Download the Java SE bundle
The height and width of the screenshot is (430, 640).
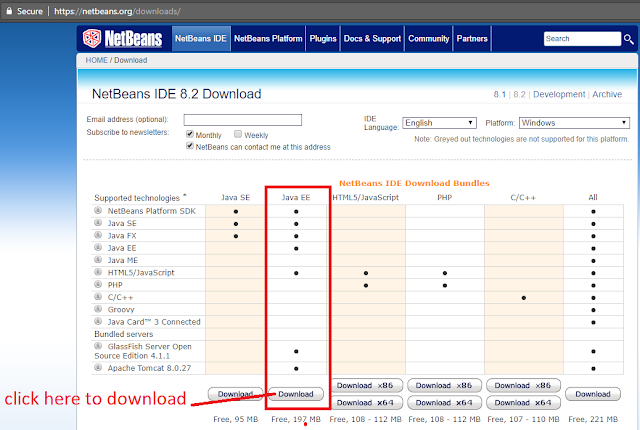click(x=236, y=394)
